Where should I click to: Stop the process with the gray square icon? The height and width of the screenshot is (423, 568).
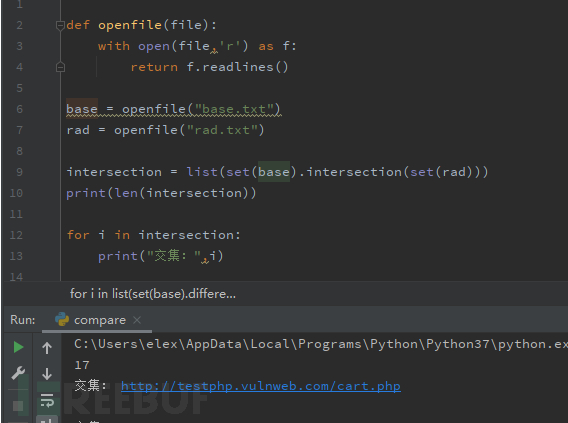[x=18, y=406]
